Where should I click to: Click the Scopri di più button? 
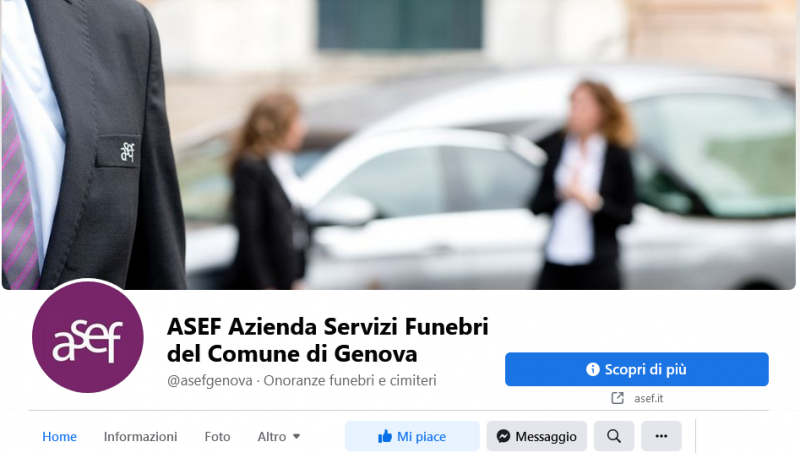pyautogui.click(x=637, y=369)
